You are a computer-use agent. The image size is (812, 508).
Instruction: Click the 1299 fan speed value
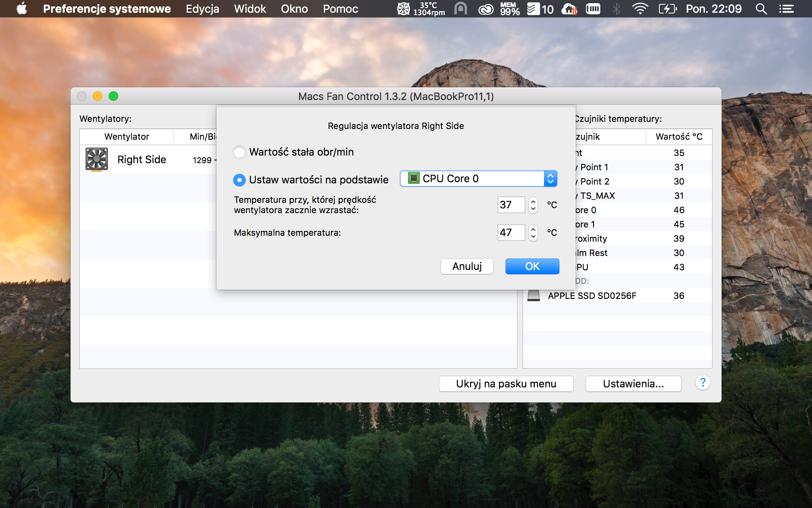point(202,160)
